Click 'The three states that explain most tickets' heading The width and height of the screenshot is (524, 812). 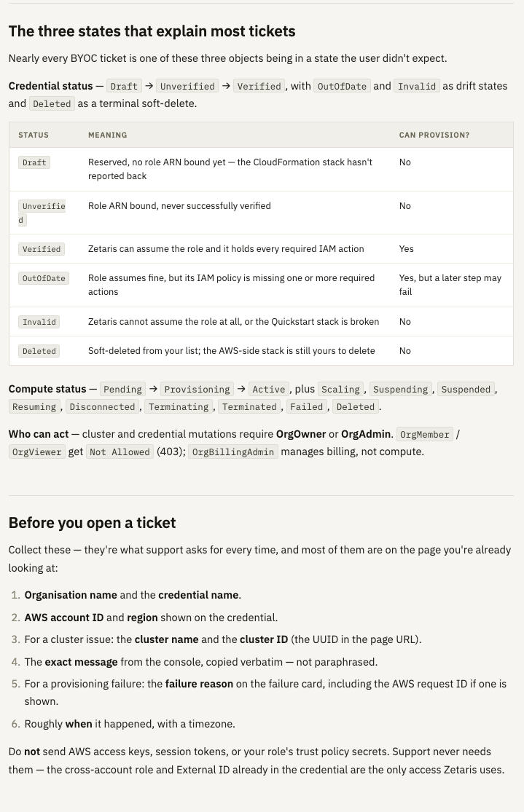(152, 31)
